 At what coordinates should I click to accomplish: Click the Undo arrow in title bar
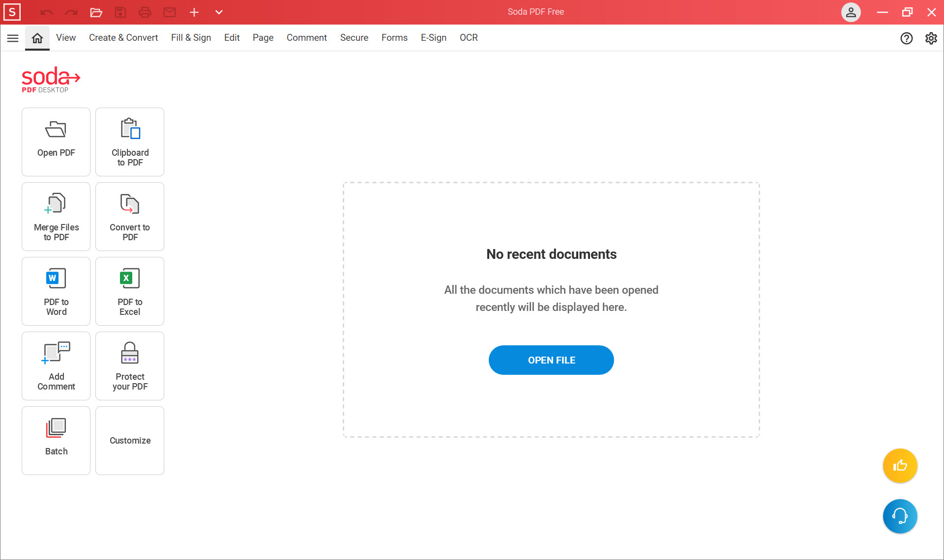tap(47, 12)
